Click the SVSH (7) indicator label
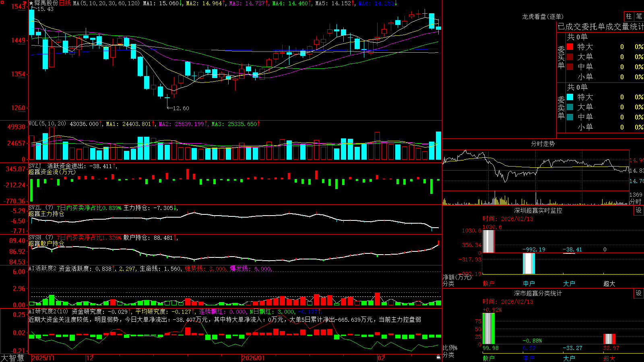The width and height of the screenshot is (644, 362). [x=41, y=238]
